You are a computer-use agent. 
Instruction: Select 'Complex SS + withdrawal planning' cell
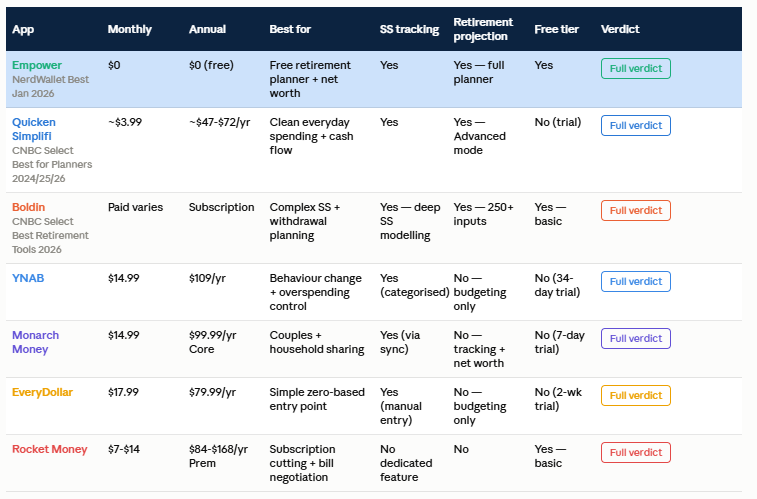point(305,221)
